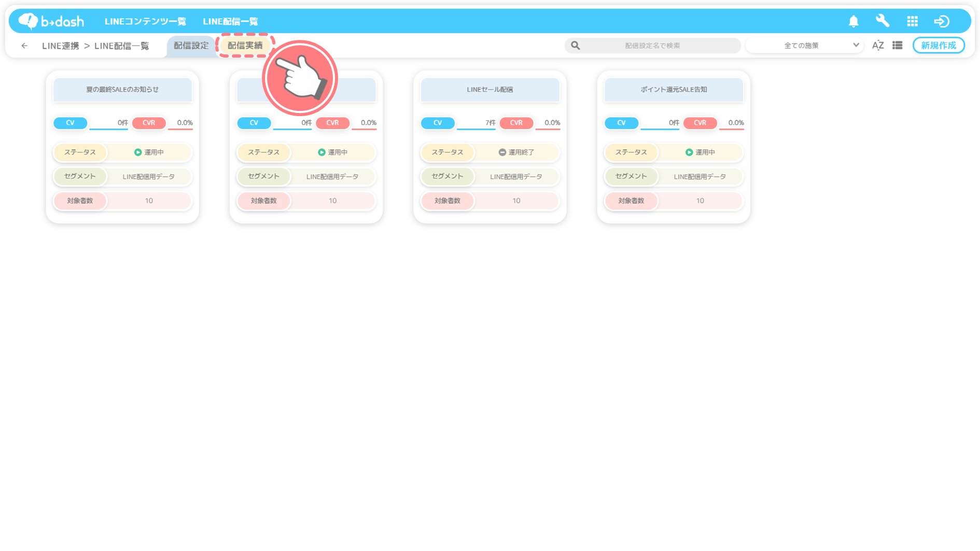
Task: Open the 夏の最終SALEのお知らせ card title
Action: tap(122, 90)
